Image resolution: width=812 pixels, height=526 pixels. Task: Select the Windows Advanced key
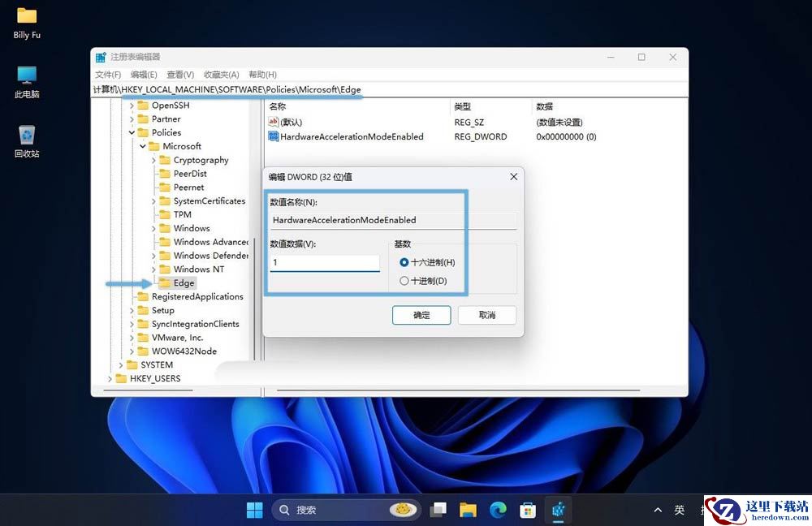tap(211, 242)
